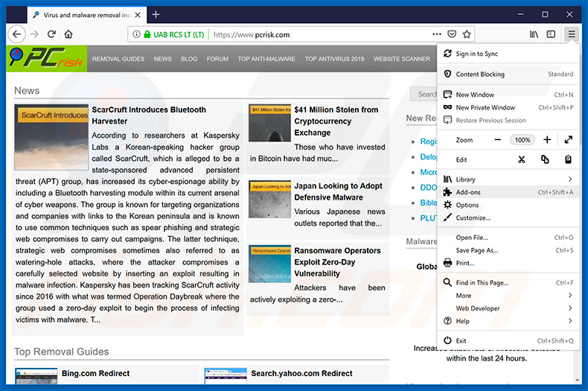The image size is (588, 391).
Task: Click the green padlock security icon
Action: (147, 34)
